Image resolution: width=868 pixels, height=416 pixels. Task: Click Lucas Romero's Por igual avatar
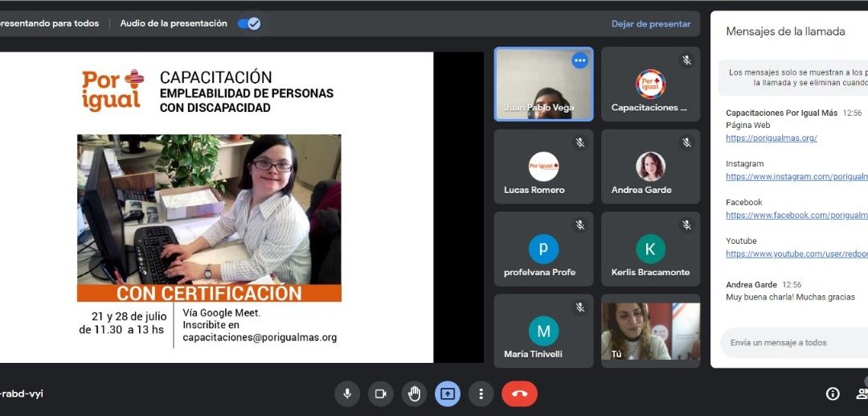click(x=543, y=167)
